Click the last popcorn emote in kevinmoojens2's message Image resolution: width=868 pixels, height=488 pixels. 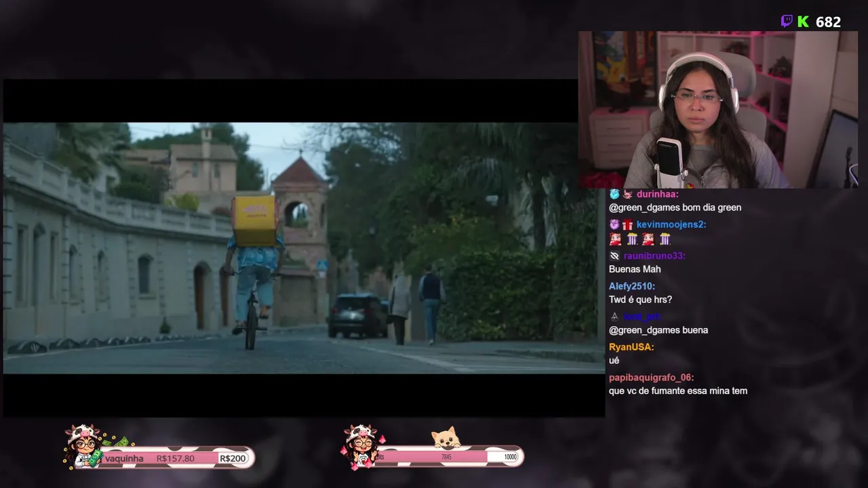point(665,239)
